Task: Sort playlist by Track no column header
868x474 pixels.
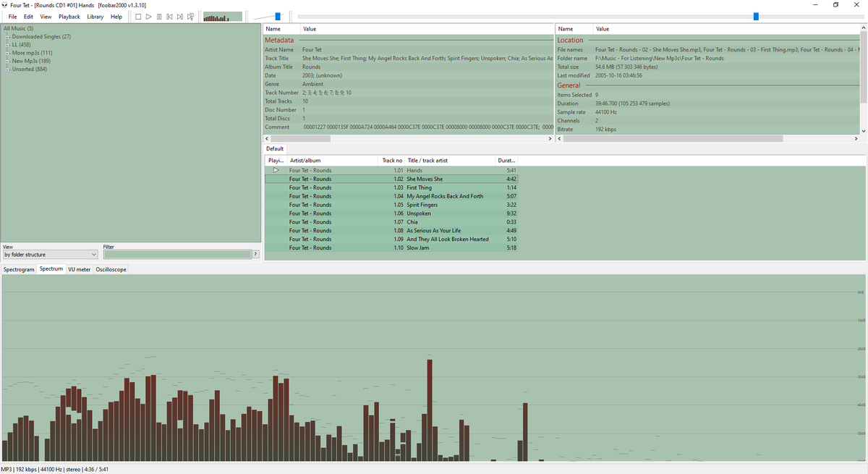Action: 391,160
